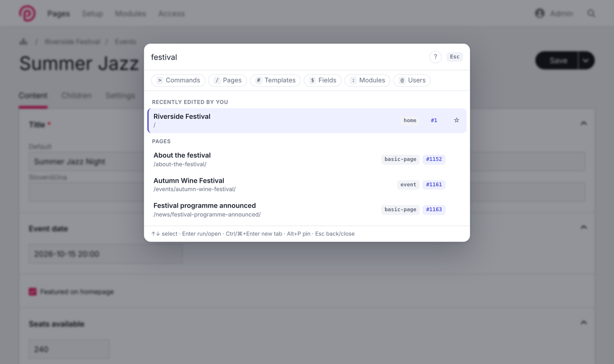Click the site tree breadcrumb icon
614x364 pixels.
click(x=24, y=42)
